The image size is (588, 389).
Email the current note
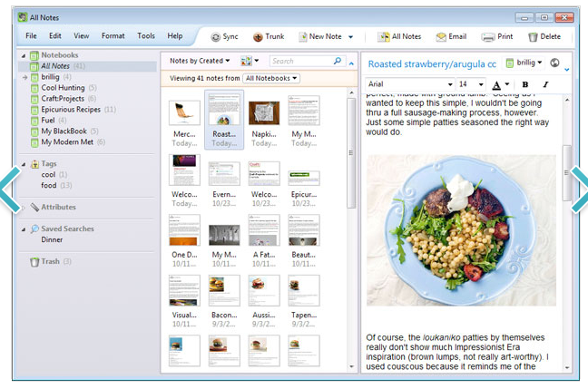[x=452, y=37]
